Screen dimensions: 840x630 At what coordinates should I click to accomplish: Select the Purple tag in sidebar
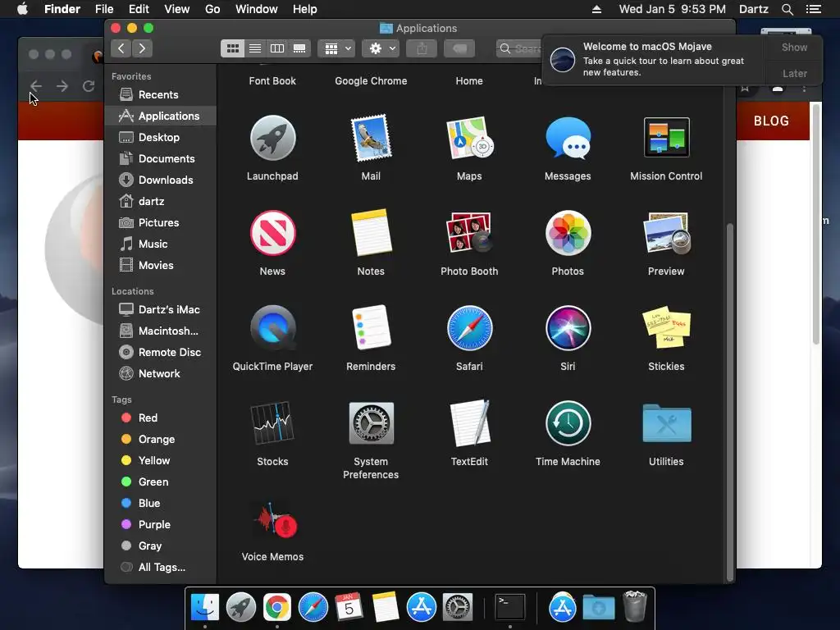click(x=161, y=525)
